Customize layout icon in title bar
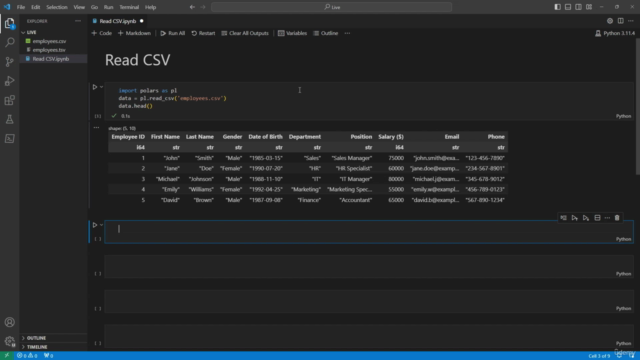The width and height of the screenshot is (640, 360). [589, 7]
